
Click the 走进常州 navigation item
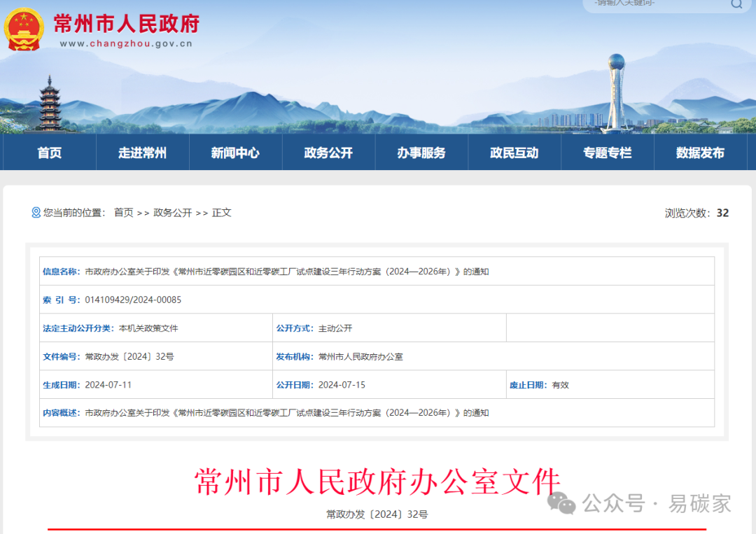click(x=142, y=153)
